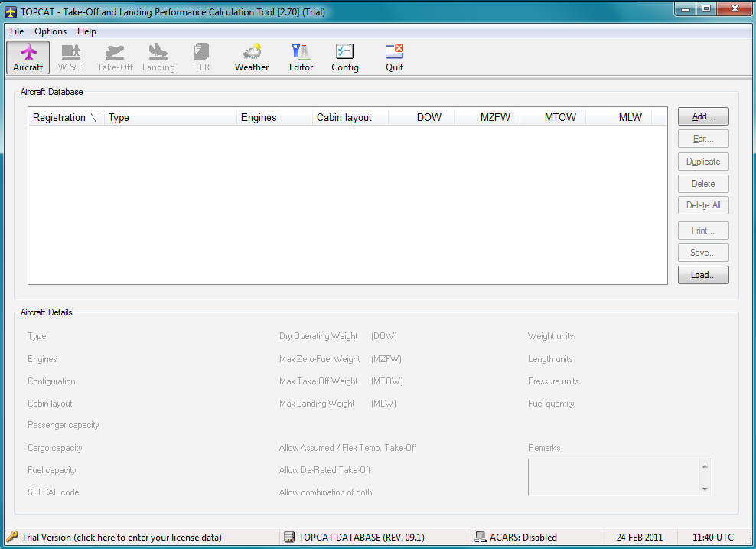
Task: Click the key icon in status bar
Action: (12, 537)
